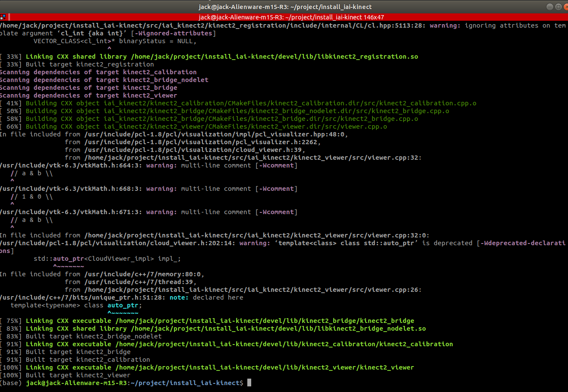
Task: Click the '[ 58%]' kinect2_bridge.cpp.o build line
Action: pyautogui.click(x=209, y=119)
